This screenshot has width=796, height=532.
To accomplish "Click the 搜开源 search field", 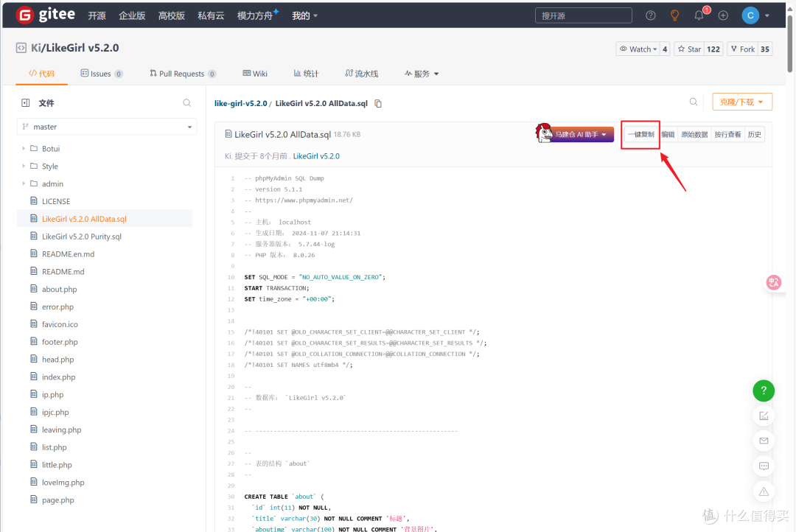I will (583, 15).
